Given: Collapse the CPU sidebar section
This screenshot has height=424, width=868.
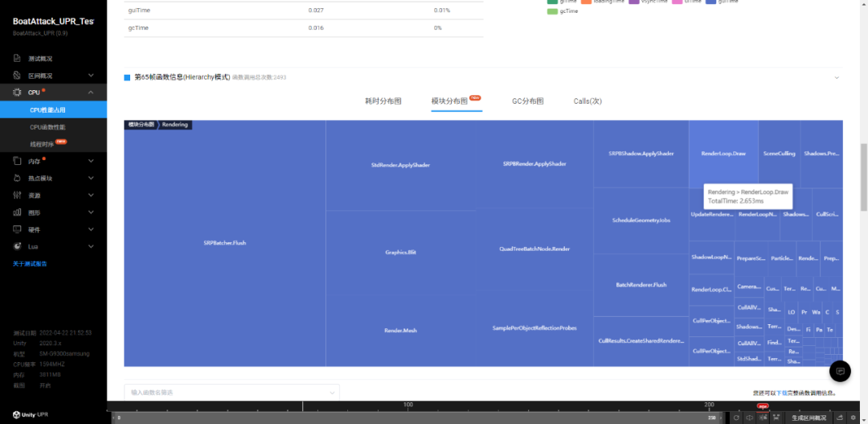Looking at the screenshot, I should point(91,93).
